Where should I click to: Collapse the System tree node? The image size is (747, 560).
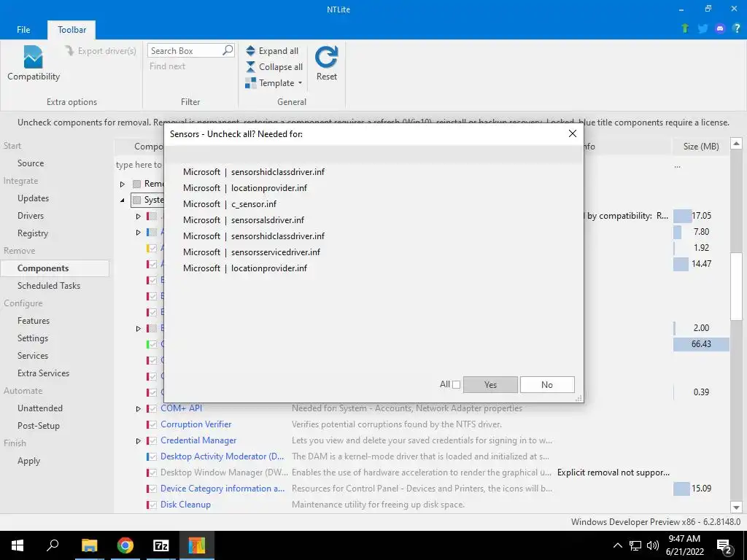[x=123, y=200]
